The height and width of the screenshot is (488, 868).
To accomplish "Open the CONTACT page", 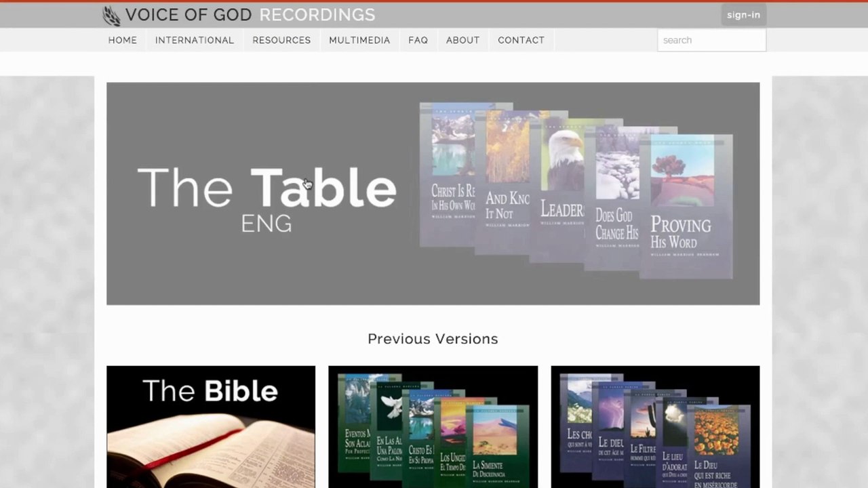I will [521, 40].
